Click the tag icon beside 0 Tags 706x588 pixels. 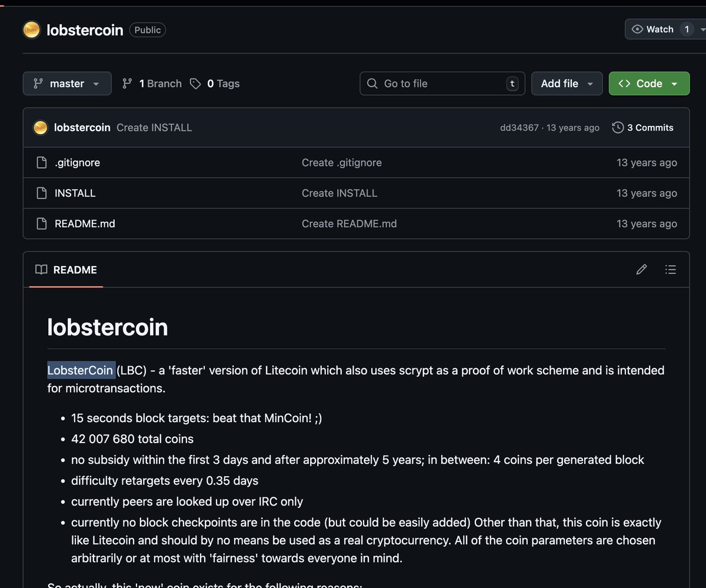195,84
